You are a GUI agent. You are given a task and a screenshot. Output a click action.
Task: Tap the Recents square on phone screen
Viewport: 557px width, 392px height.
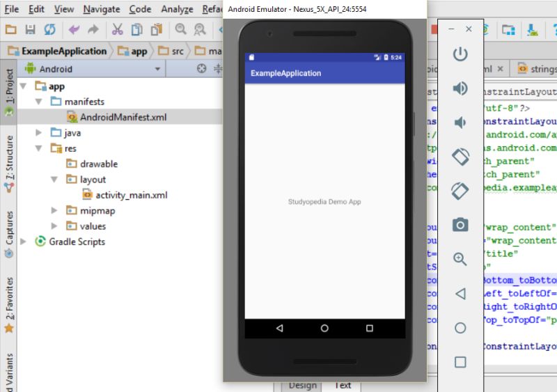pos(370,328)
